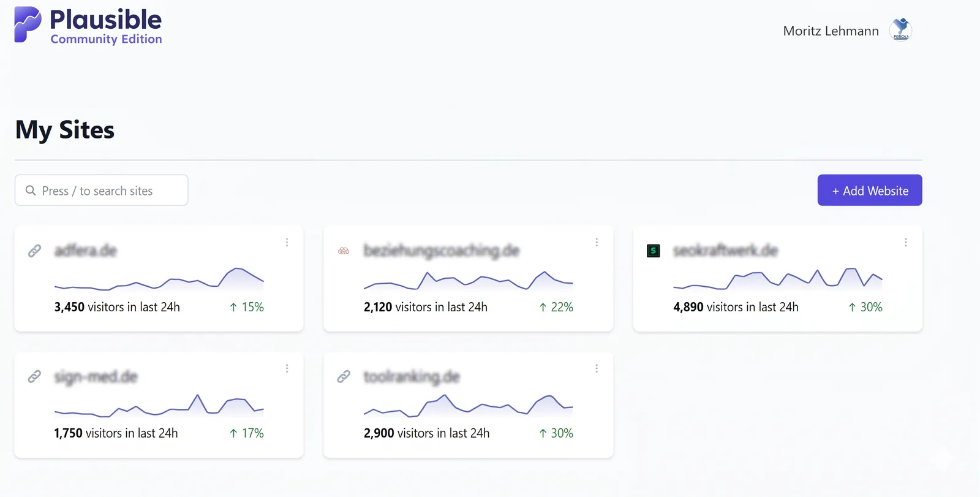Open the blurred site name on the 1,750 visitors card
Image resolution: width=980 pixels, height=497 pixels.
96,377
